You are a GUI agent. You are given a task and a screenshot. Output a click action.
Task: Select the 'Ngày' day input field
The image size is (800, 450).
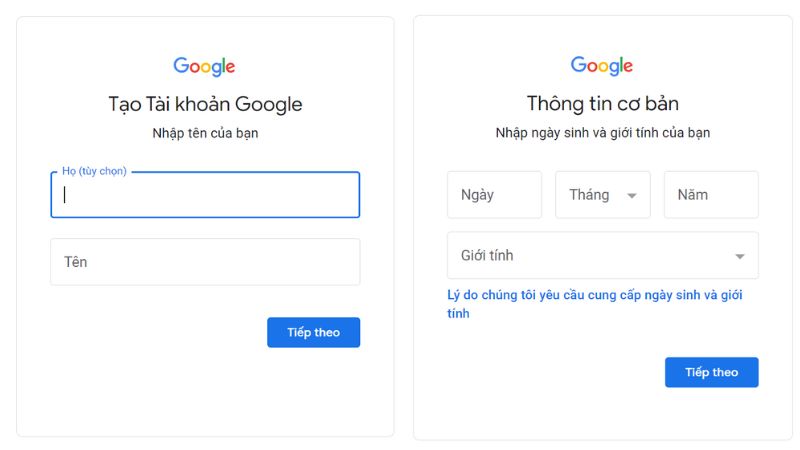[494, 195]
